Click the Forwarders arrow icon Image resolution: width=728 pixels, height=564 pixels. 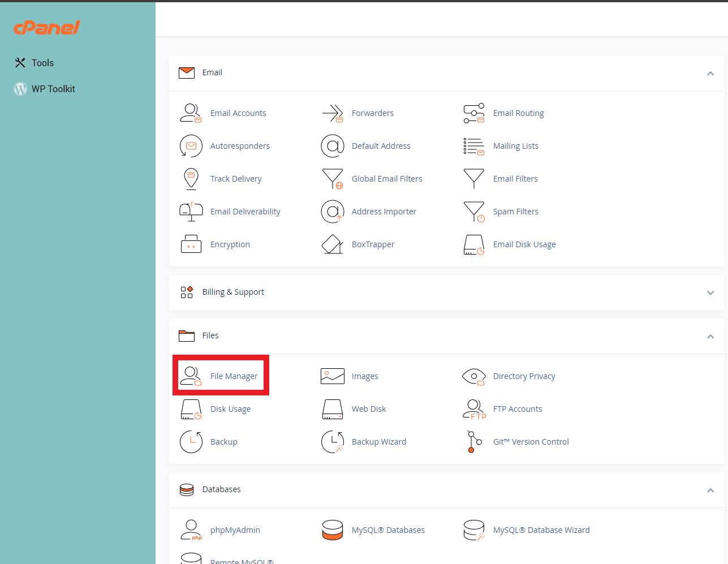(333, 113)
